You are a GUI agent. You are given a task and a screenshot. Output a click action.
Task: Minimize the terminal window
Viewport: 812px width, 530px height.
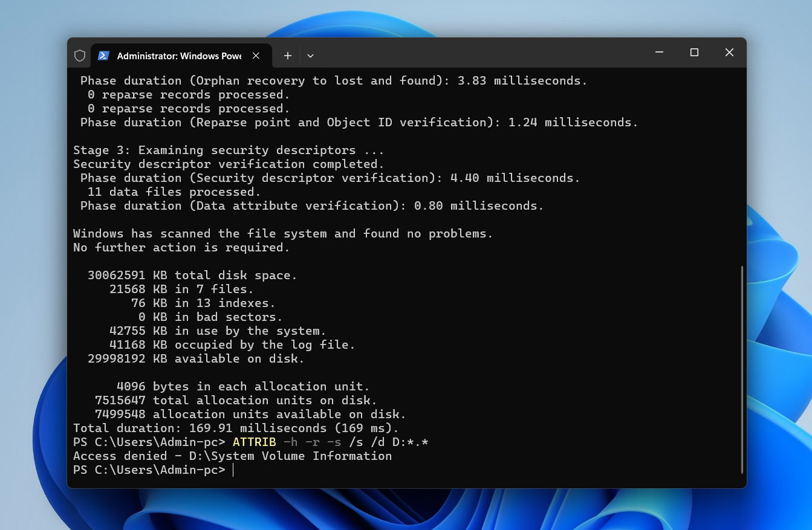[660, 53]
